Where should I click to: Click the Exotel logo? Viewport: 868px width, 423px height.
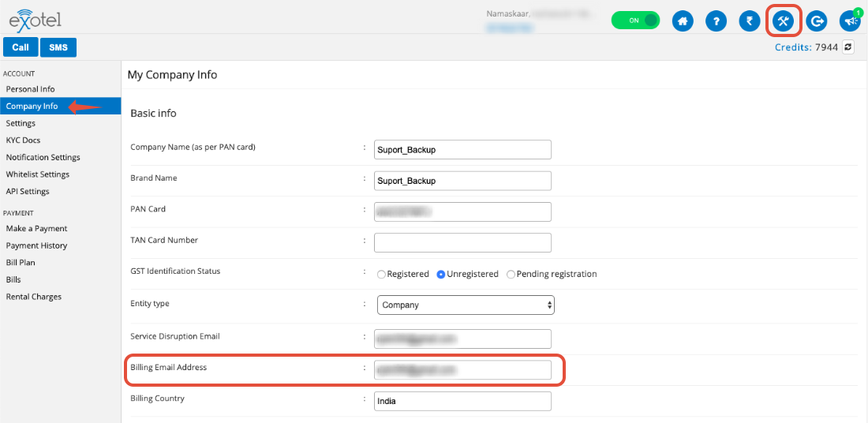(x=35, y=20)
